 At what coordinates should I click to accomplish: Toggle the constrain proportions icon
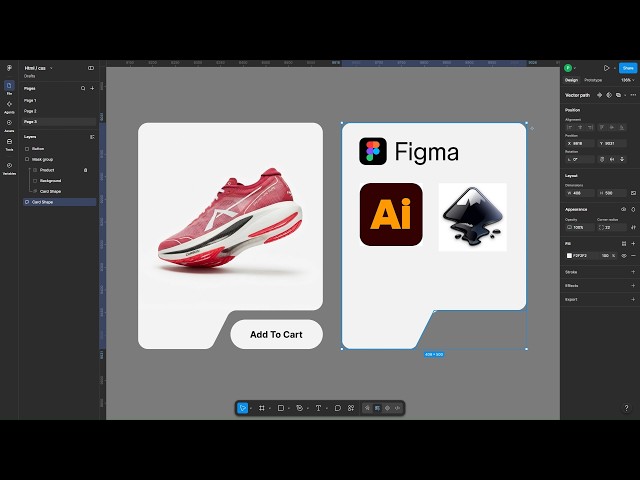633,193
